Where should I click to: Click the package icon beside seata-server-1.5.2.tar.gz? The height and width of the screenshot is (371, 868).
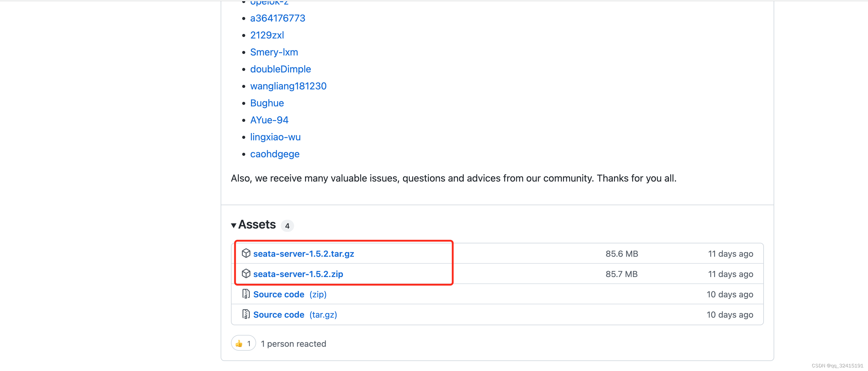point(246,253)
